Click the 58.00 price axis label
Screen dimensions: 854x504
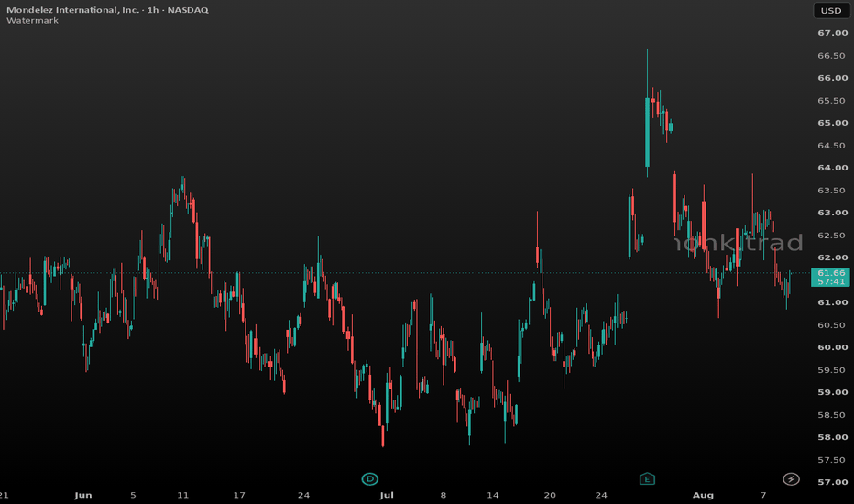coord(832,437)
